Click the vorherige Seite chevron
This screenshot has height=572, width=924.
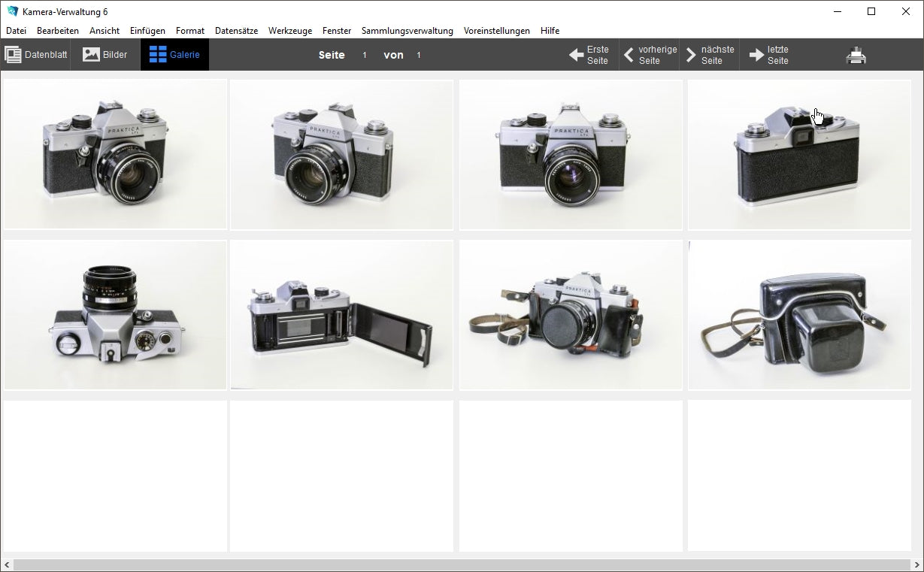point(629,55)
